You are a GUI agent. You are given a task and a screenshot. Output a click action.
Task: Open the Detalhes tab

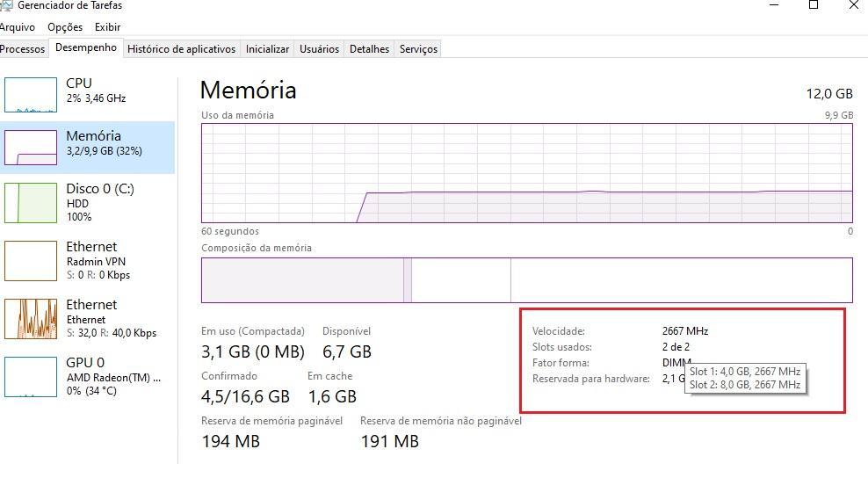(x=369, y=48)
